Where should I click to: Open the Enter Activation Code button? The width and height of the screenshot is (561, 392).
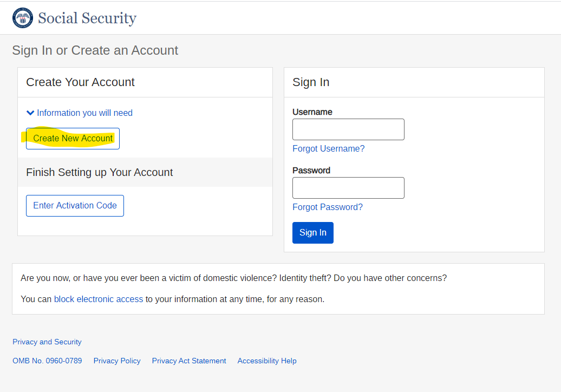pos(75,206)
